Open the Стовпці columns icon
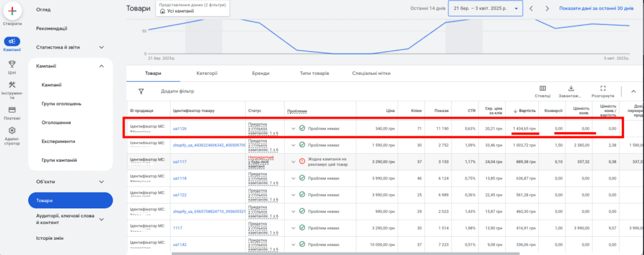Screen dimensions: 644x255 [543, 88]
